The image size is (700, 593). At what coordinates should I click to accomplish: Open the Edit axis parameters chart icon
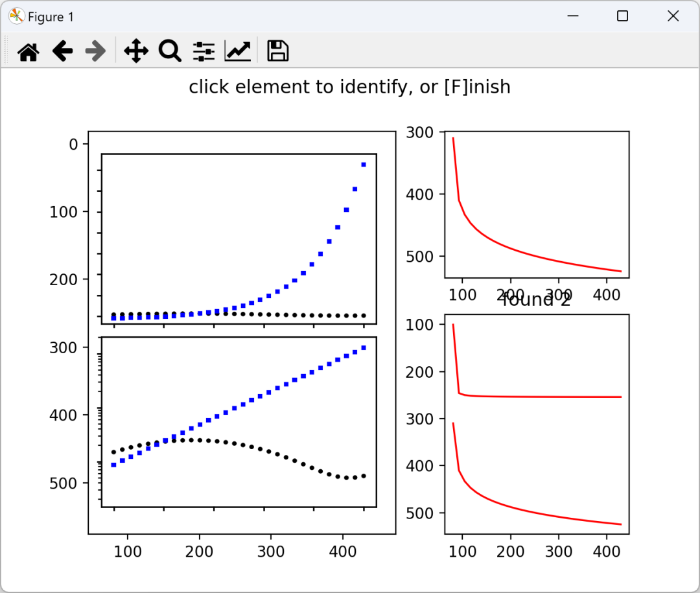point(237,51)
